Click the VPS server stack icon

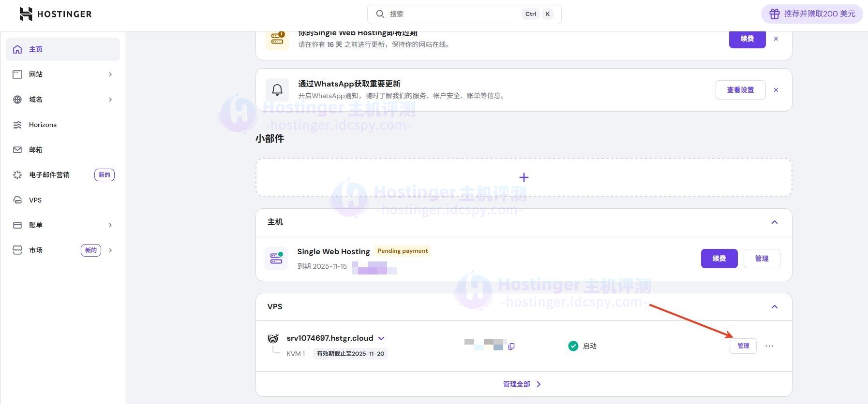[273, 338]
